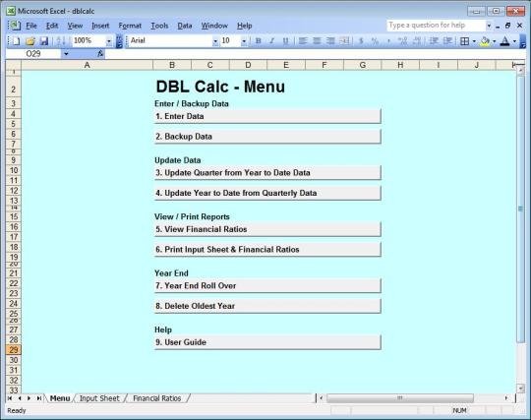Open the Data menu

pos(185,26)
